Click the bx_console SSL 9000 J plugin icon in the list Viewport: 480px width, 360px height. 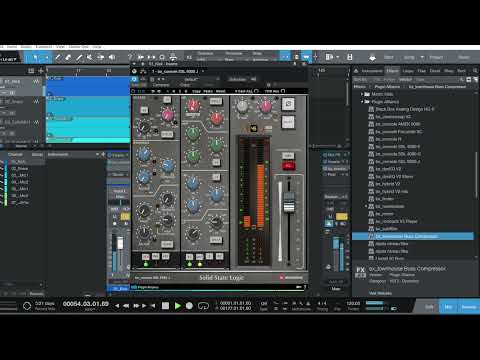pyautogui.click(x=371, y=161)
